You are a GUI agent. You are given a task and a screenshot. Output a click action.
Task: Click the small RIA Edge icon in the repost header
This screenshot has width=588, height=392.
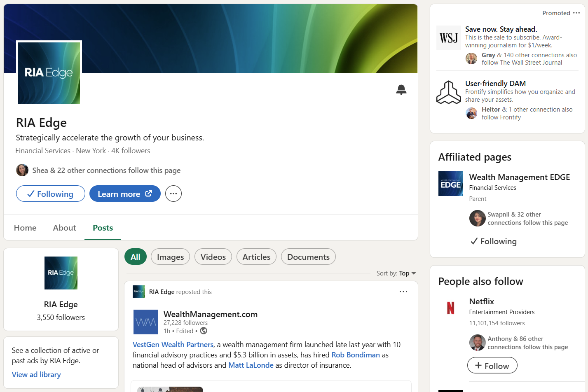point(138,292)
